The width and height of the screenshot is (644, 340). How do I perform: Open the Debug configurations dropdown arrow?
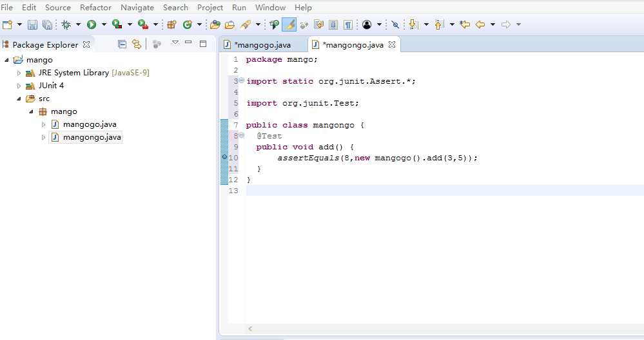tap(78, 24)
